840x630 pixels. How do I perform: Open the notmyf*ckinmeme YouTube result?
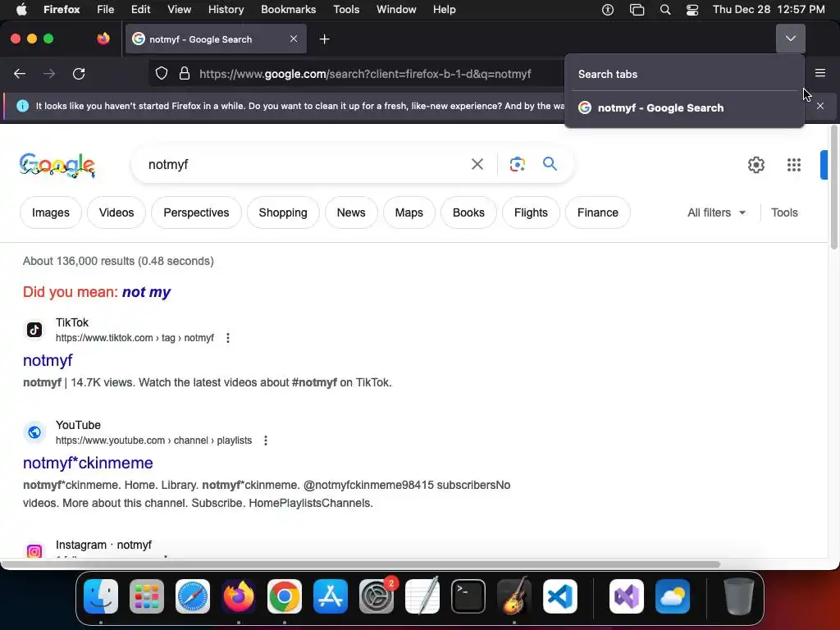pyautogui.click(x=88, y=463)
